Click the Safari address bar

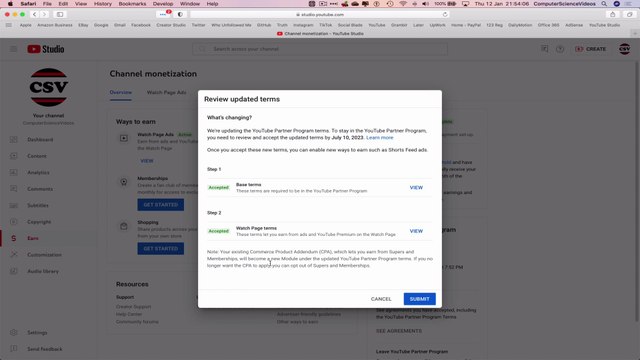point(320,14)
